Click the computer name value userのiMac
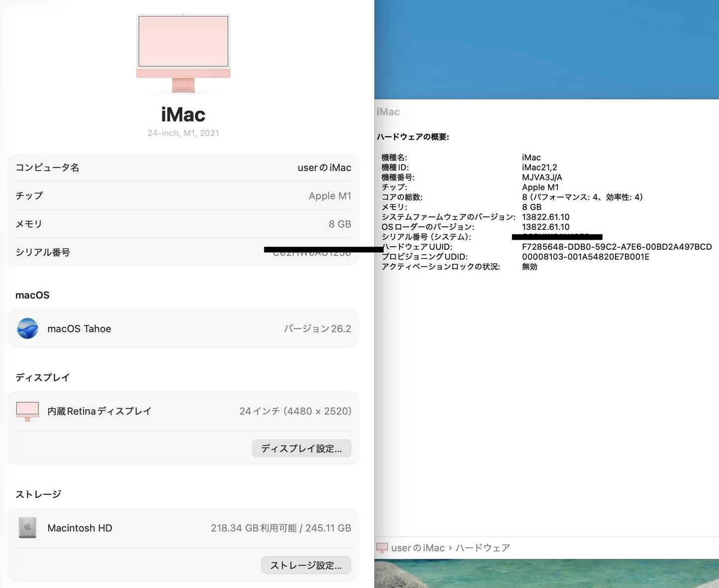 pos(324,168)
